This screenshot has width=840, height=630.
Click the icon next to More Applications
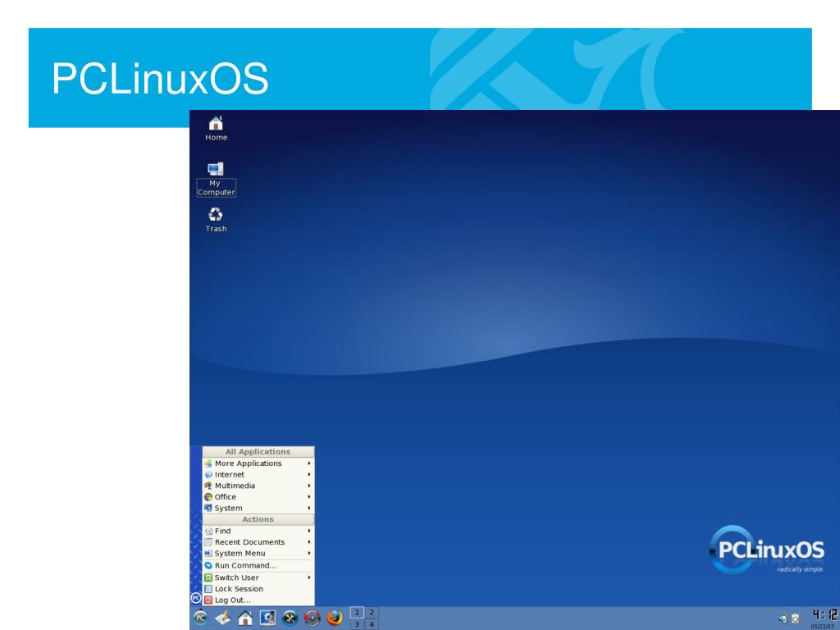[208, 463]
